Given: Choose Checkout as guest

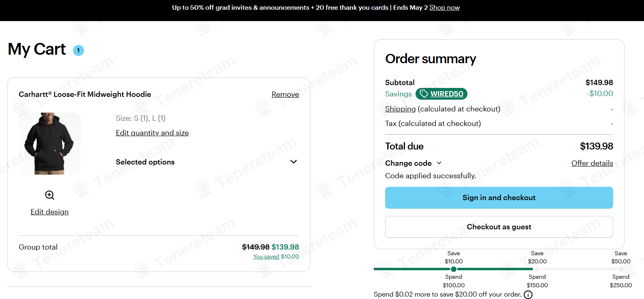Looking at the screenshot, I should coord(499,227).
